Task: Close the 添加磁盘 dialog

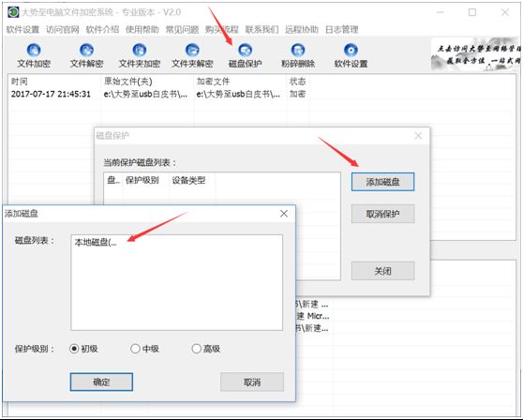Action: click(x=284, y=214)
